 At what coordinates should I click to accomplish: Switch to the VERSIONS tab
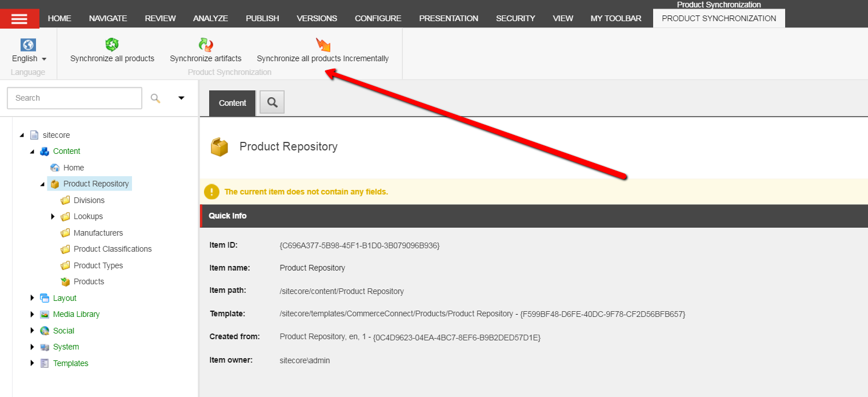coord(317,18)
